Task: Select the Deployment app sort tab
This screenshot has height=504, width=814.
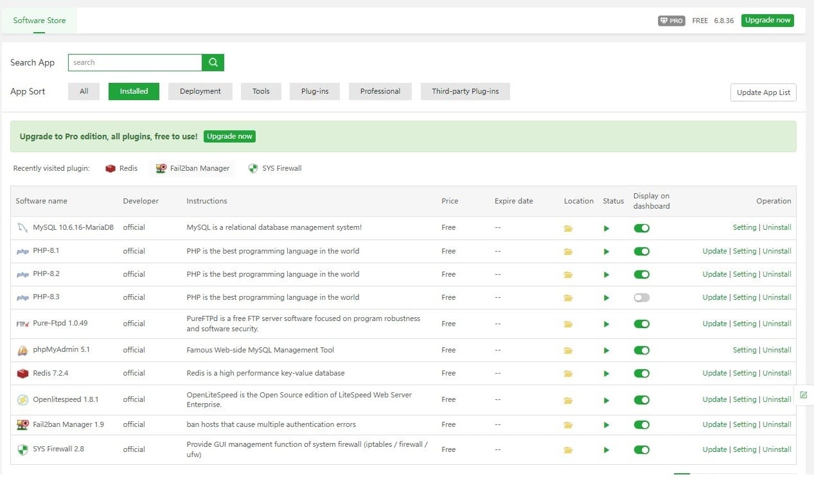Action: (200, 91)
